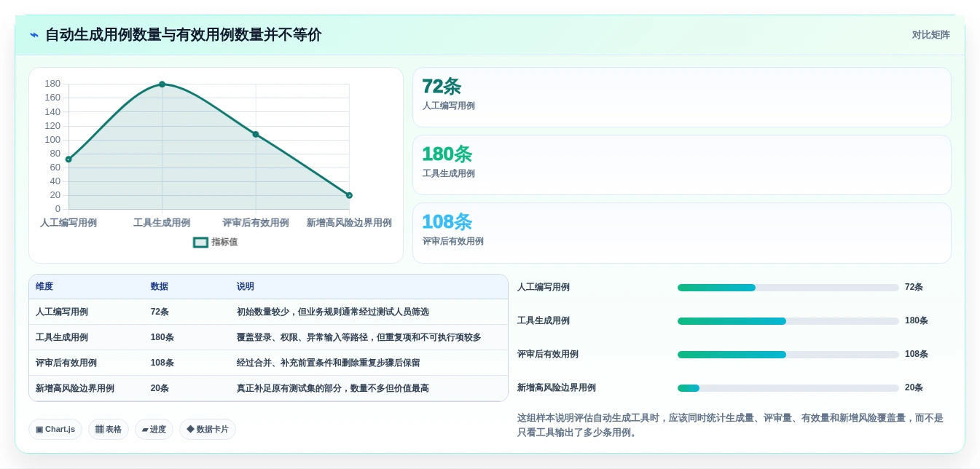This screenshot has height=469, width=980.
Task: Click the 数据 table column header
Action: click(x=160, y=287)
